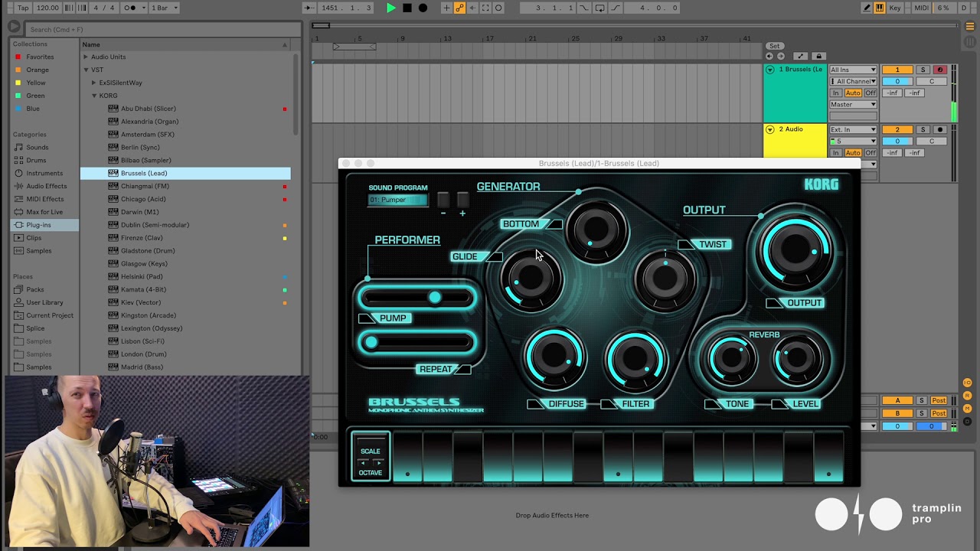
Task: Fold track 1 Brussels with its triangle
Action: pos(770,70)
